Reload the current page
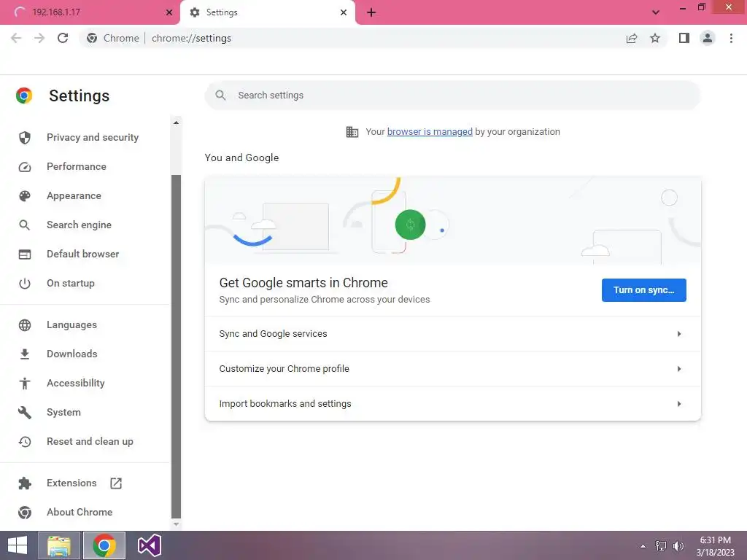 (x=63, y=38)
